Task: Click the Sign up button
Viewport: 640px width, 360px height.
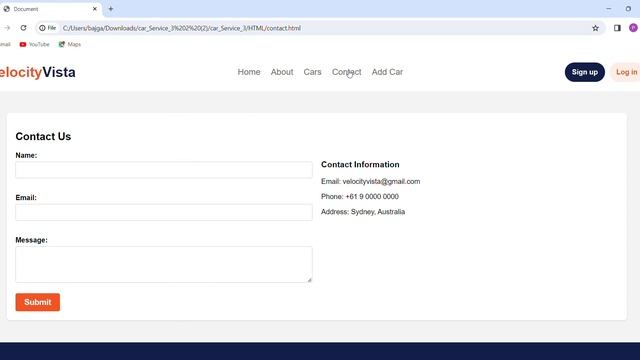Action: coord(584,72)
